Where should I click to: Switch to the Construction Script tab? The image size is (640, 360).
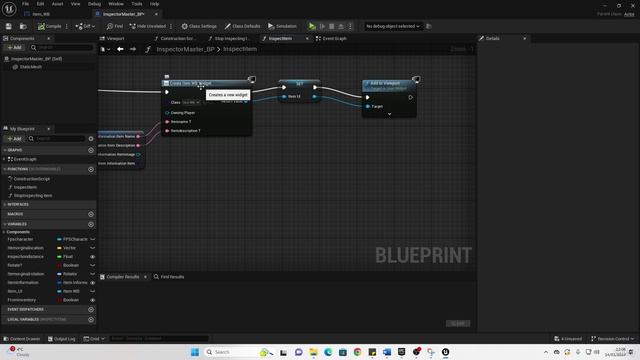(x=175, y=38)
